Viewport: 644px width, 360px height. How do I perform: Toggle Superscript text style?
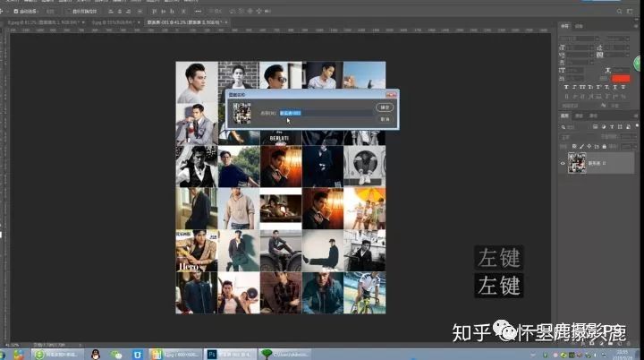598,87
